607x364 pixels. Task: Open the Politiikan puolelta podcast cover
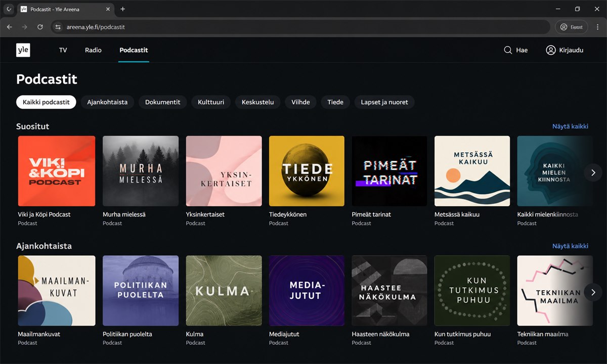coord(141,291)
